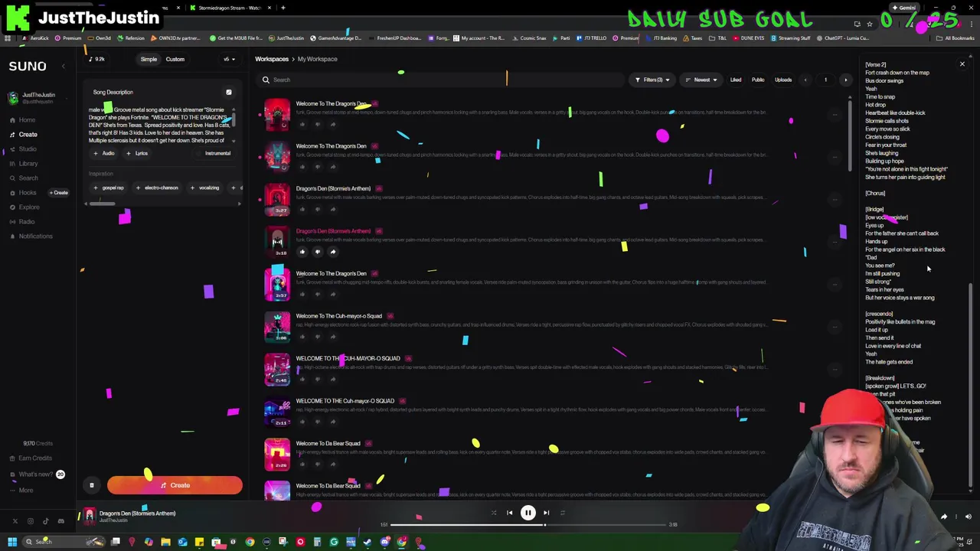Open more options for Dragon's Den (Stormie's Anthem) 3:27
The width and height of the screenshot is (980, 551).
click(835, 200)
